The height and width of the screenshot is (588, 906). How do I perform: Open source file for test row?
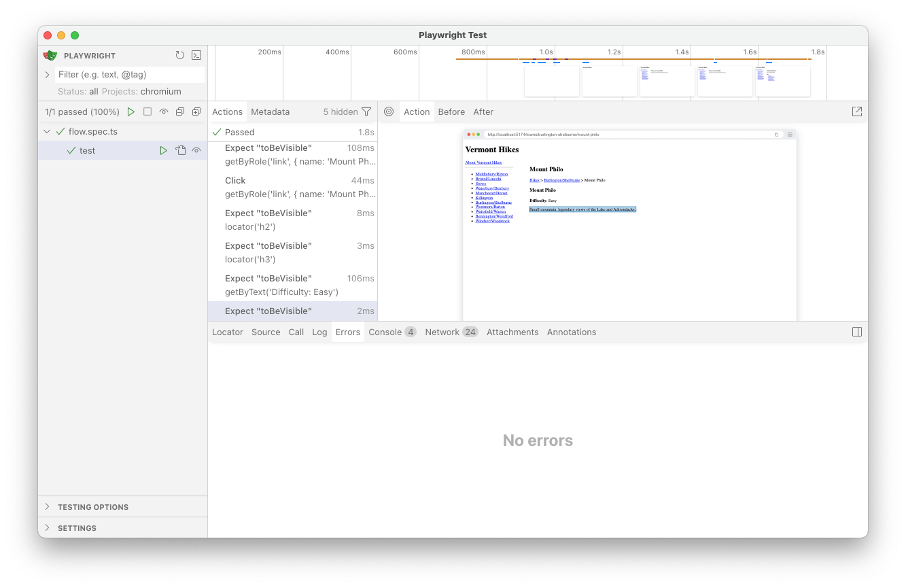(x=180, y=151)
